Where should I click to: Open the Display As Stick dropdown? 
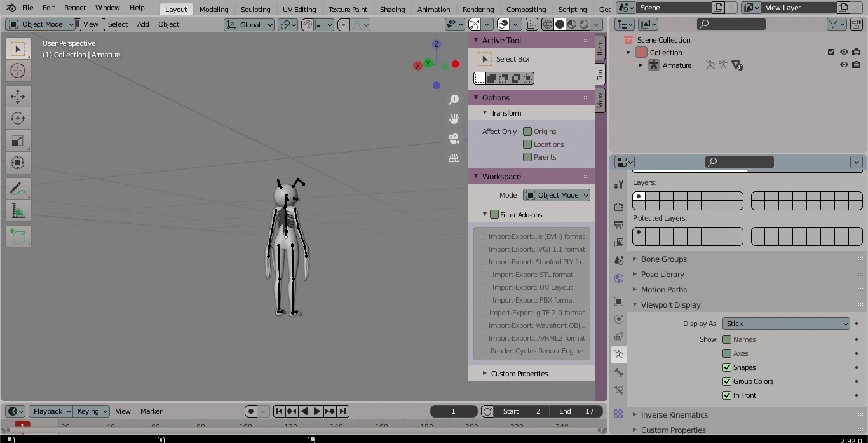point(785,324)
